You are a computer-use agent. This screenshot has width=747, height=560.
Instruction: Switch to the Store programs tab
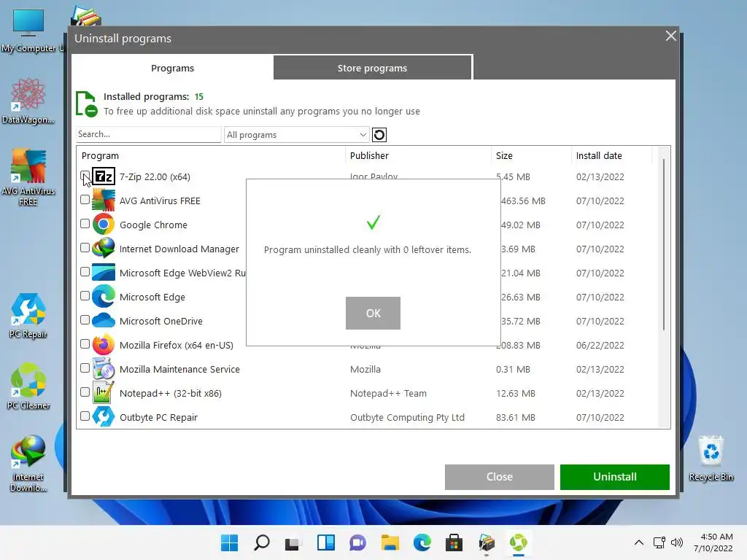pos(373,68)
